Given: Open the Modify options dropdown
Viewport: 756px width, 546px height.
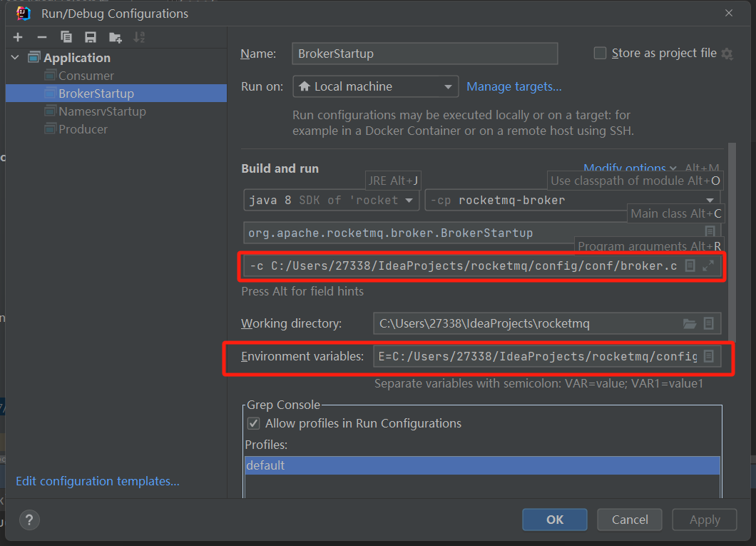Looking at the screenshot, I should [x=629, y=168].
